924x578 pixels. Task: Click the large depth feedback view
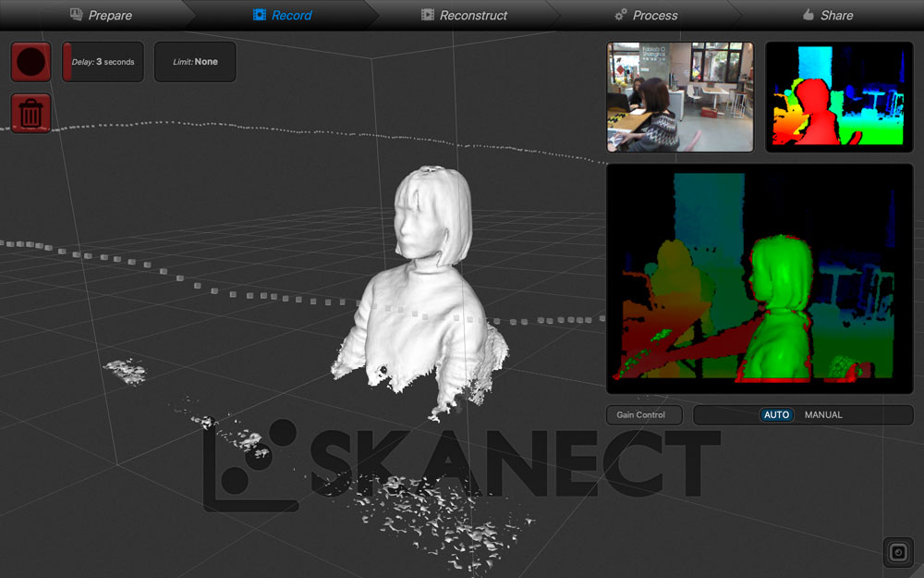click(760, 278)
